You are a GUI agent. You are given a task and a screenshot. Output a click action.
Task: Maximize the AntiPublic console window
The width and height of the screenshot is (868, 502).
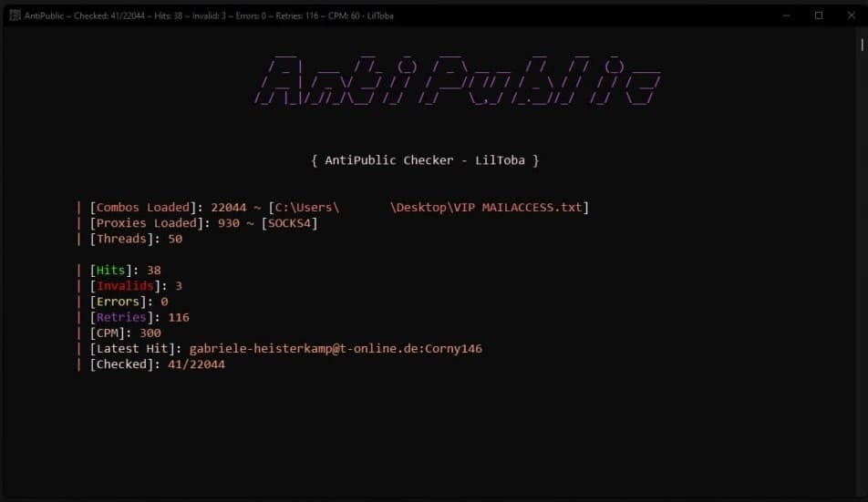819,15
